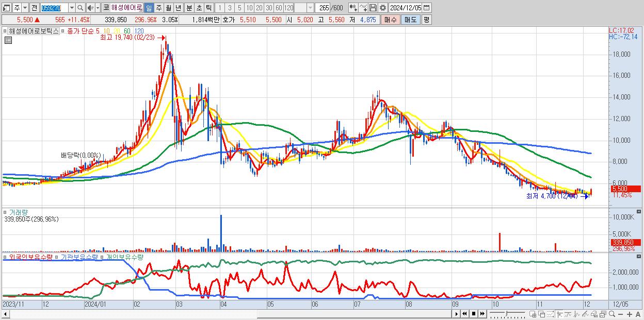The height and width of the screenshot is (320, 644).
Task: Expand the stock code history dropdown
Action: 72,8
